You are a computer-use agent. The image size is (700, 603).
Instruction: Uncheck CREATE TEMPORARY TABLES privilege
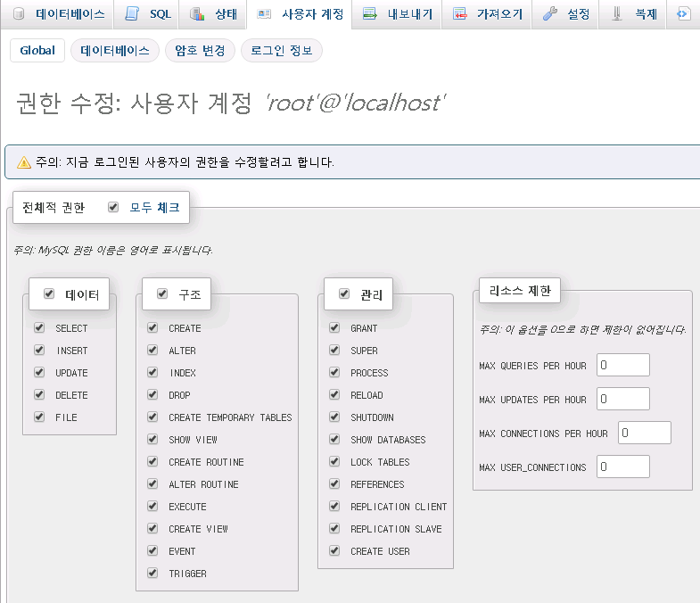point(152,417)
